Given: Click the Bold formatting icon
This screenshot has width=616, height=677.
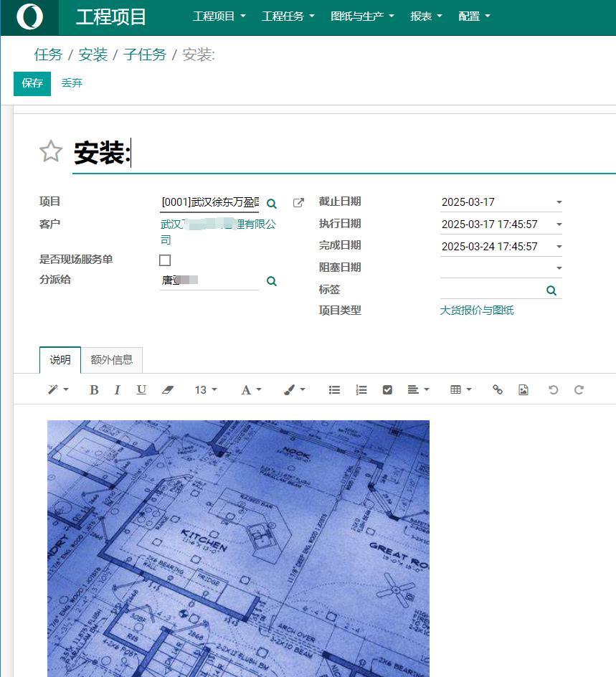Looking at the screenshot, I should pos(94,389).
